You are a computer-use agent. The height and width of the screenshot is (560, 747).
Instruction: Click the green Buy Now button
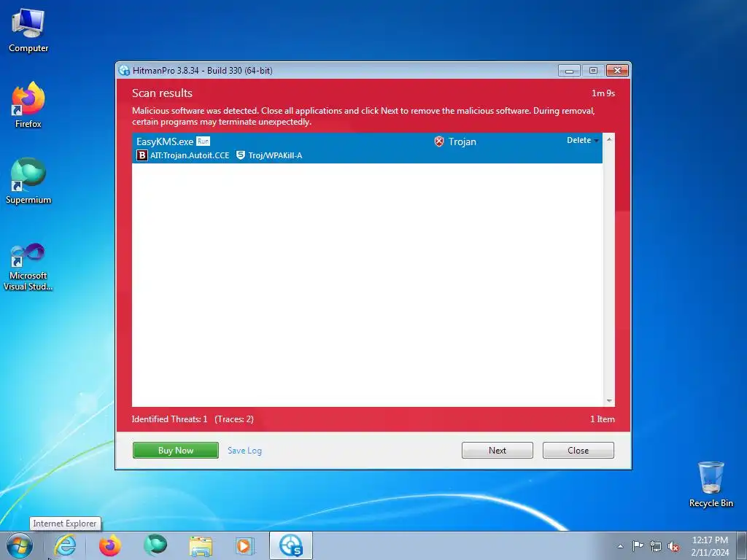point(176,450)
